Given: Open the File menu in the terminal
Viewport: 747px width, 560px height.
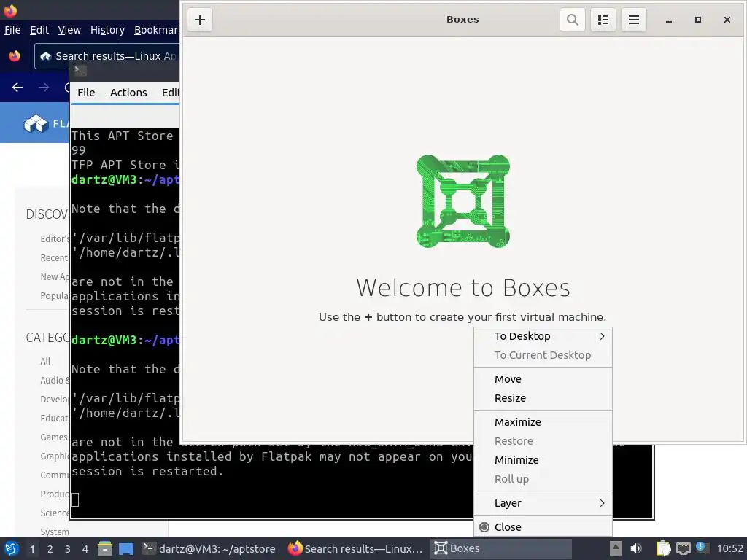Looking at the screenshot, I should [x=86, y=93].
